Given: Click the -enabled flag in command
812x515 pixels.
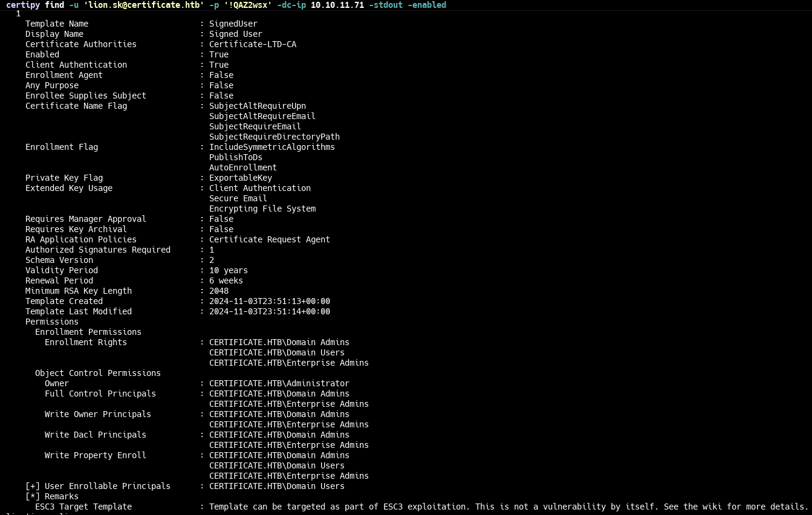Looking at the screenshot, I should [x=426, y=5].
